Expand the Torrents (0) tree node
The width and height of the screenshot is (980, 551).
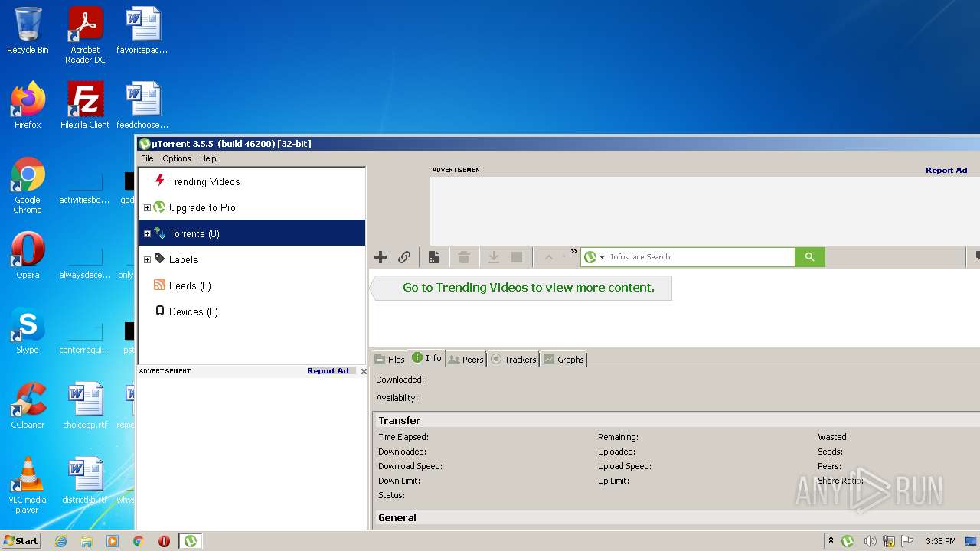147,233
